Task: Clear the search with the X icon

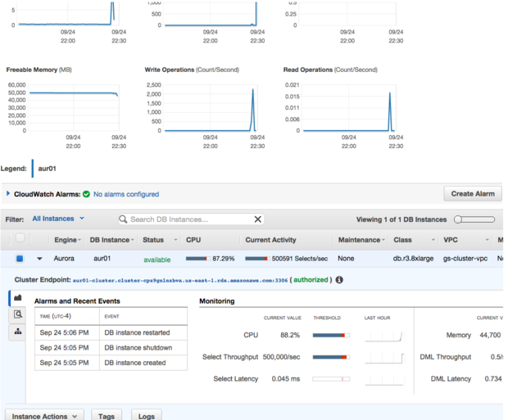Action: coord(258,219)
